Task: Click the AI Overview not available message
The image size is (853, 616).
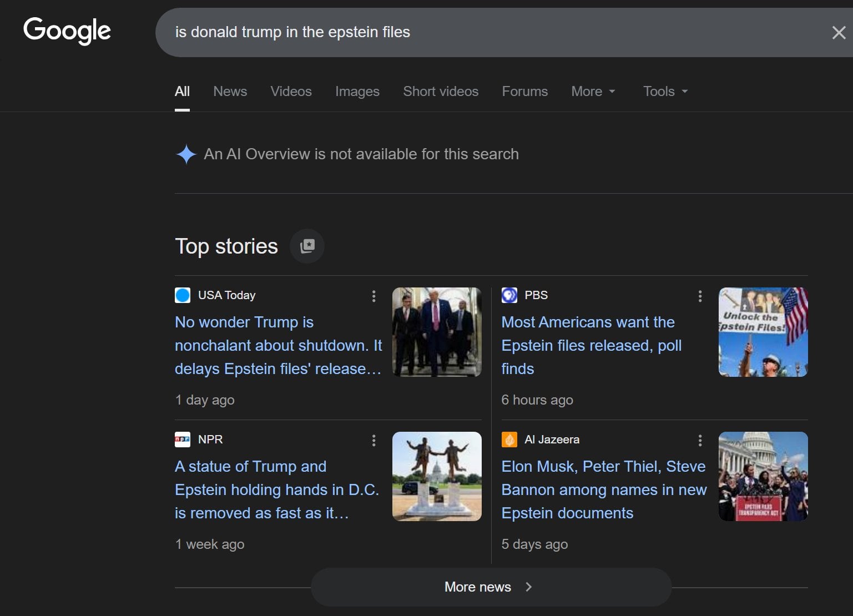Action: [361, 154]
